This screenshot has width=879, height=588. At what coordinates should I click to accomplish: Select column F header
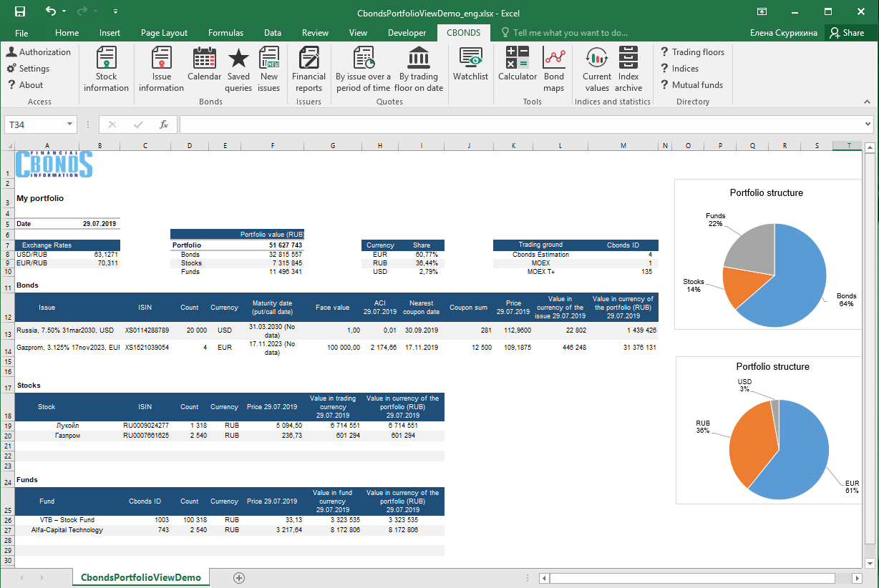[273, 146]
